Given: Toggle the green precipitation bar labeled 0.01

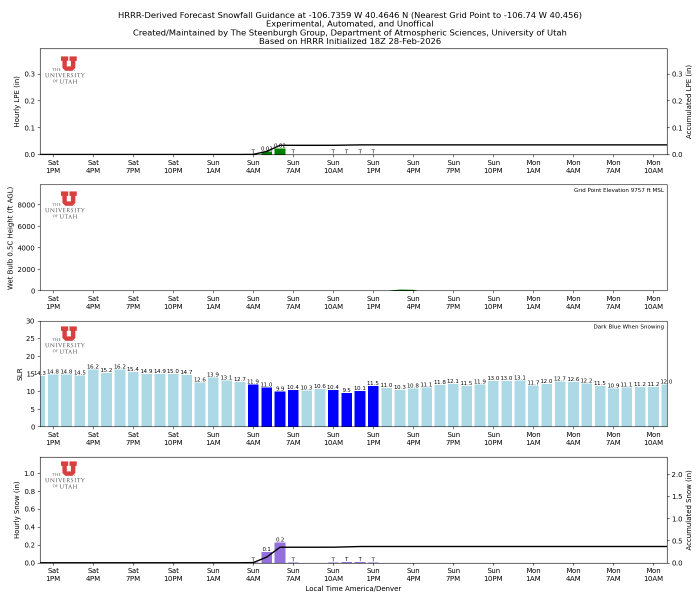Looking at the screenshot, I should click(x=266, y=153).
